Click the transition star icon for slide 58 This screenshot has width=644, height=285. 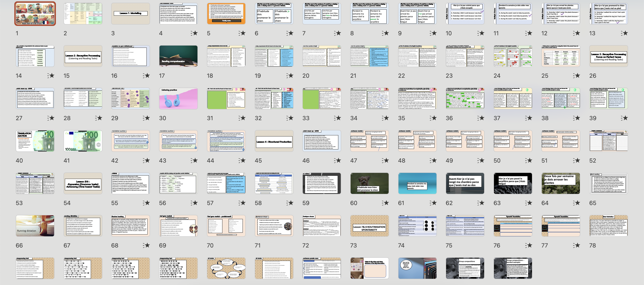click(290, 203)
